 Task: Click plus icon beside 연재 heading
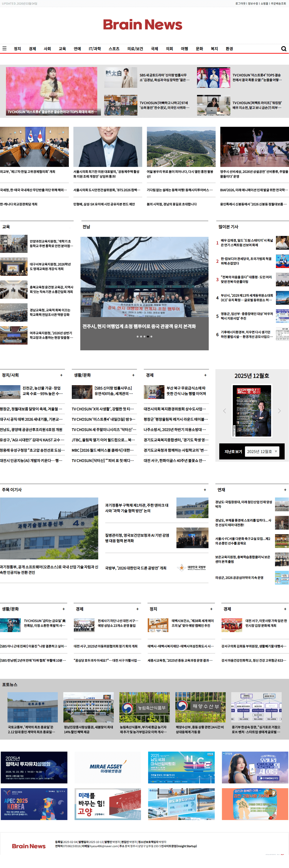pyautogui.click(x=285, y=490)
